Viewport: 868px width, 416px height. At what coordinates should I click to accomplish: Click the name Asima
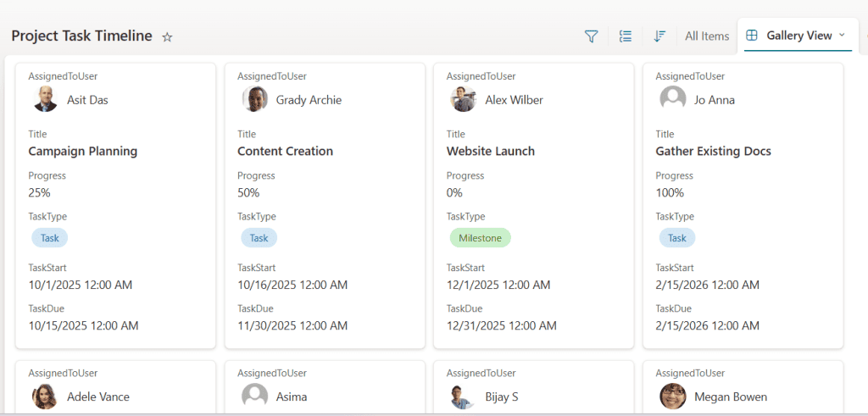coord(292,397)
